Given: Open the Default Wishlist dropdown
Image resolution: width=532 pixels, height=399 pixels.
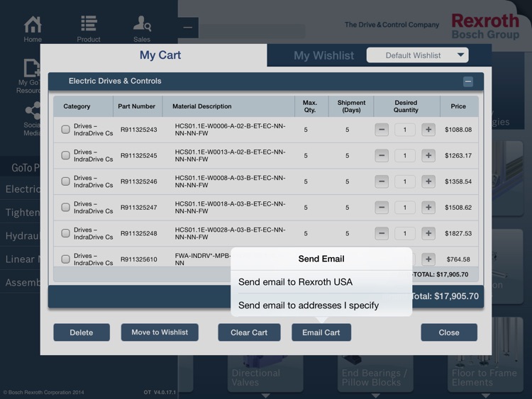Looking at the screenshot, I should 417,55.
